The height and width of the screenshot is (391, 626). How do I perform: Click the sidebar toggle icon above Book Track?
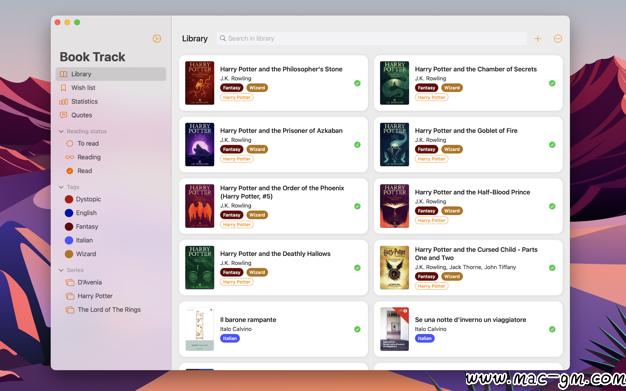pyautogui.click(x=156, y=38)
